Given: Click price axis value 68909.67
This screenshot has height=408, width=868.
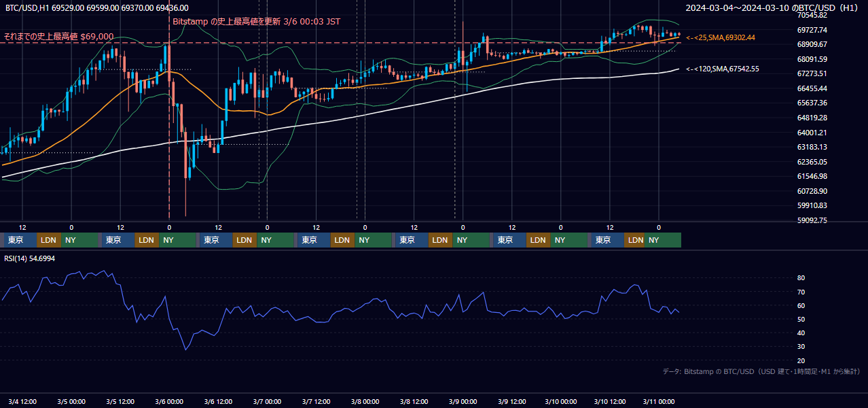Looking at the screenshot, I should pyautogui.click(x=812, y=44).
